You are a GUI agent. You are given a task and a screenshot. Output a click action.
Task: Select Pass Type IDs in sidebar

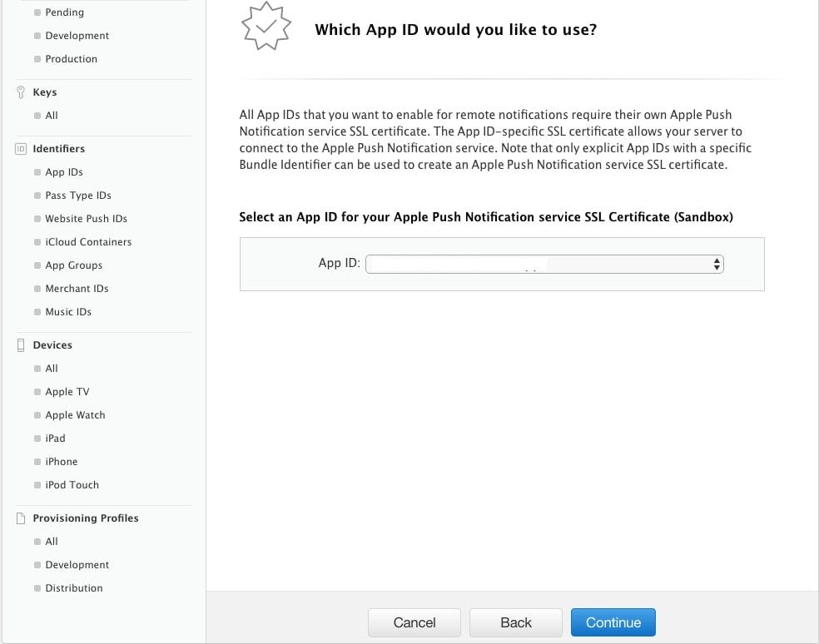tap(78, 196)
